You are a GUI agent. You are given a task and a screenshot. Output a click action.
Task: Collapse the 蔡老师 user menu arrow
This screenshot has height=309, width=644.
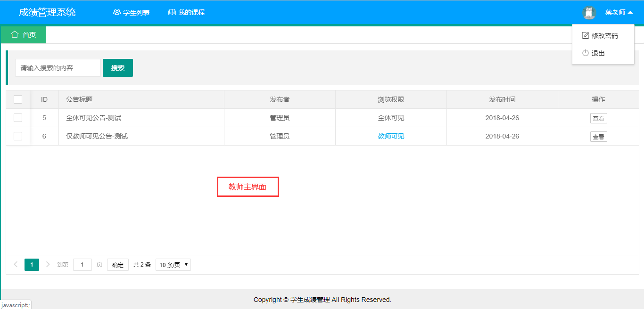click(630, 12)
